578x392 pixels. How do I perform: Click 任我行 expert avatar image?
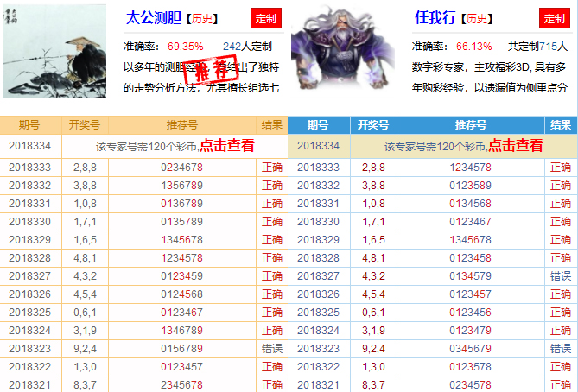point(343,52)
